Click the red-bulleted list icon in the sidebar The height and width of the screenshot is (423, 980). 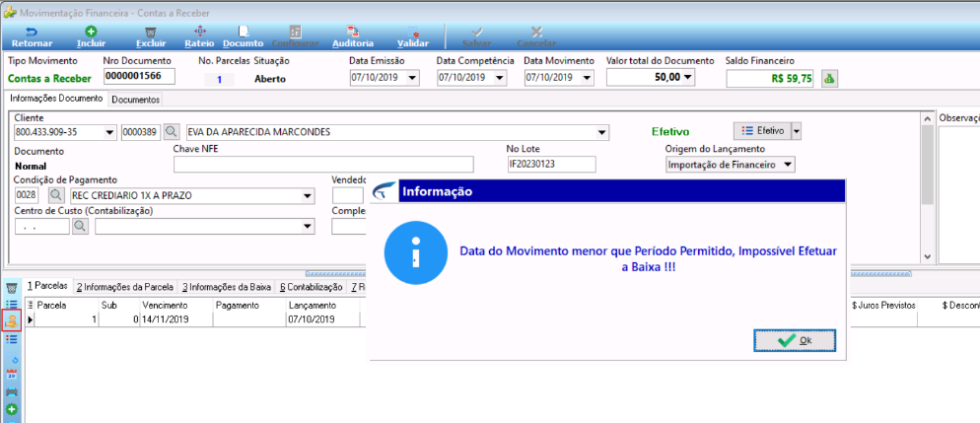pyautogui.click(x=11, y=338)
